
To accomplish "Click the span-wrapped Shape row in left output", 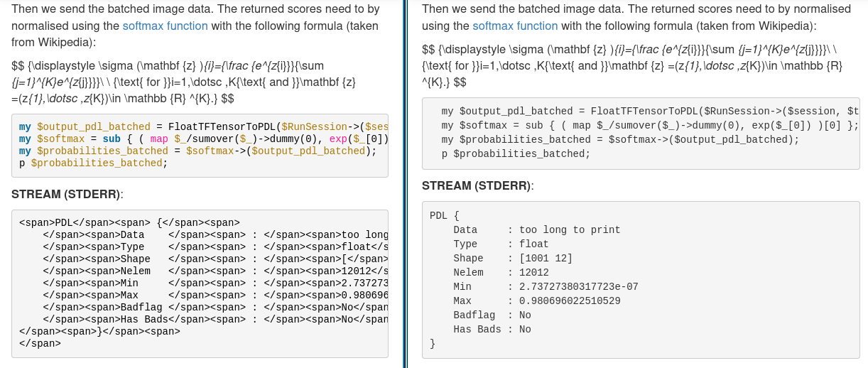I will point(215,259).
